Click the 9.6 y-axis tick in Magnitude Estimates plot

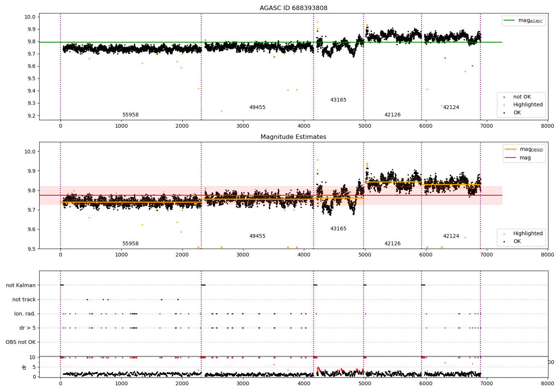point(31,230)
